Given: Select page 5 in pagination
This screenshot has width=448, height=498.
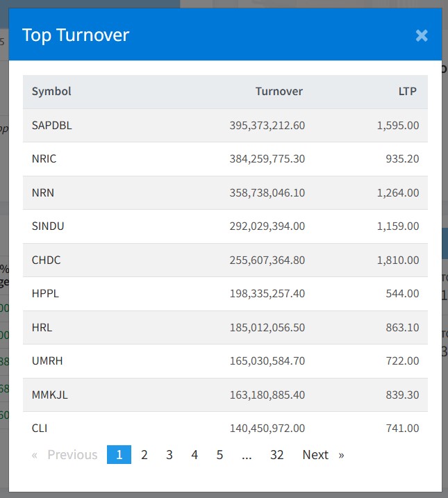Looking at the screenshot, I should pos(219,455).
